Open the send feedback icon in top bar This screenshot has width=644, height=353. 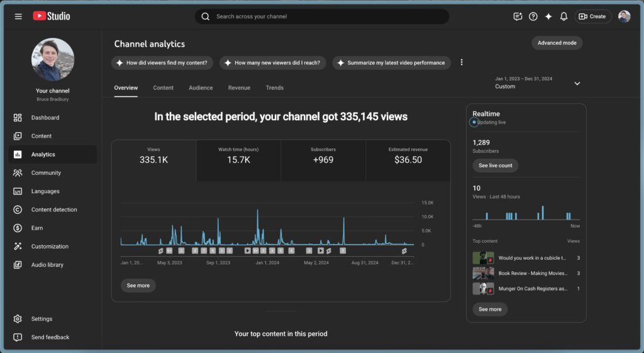tap(518, 16)
